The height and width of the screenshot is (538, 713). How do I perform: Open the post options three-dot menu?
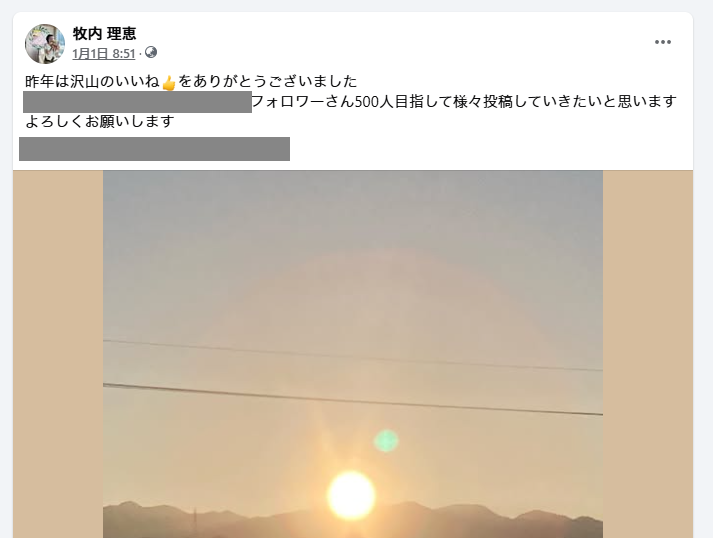click(663, 42)
